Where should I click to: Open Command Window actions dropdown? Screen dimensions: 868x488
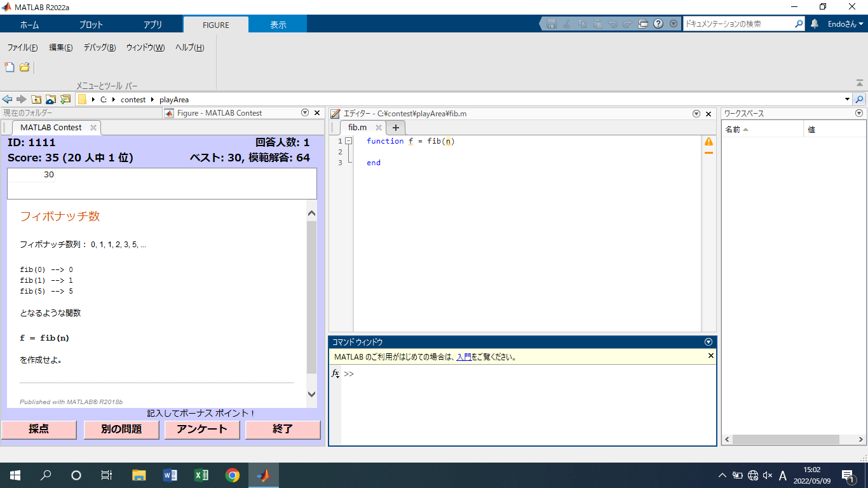point(709,342)
